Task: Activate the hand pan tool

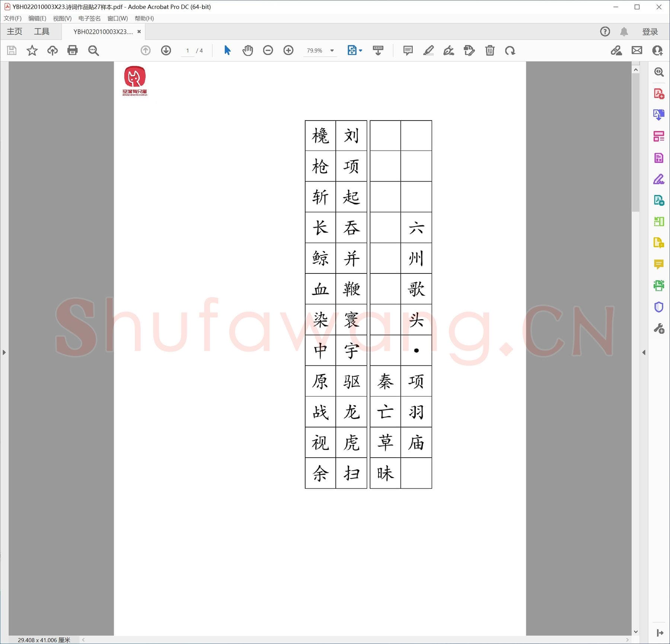Action: 248,50
